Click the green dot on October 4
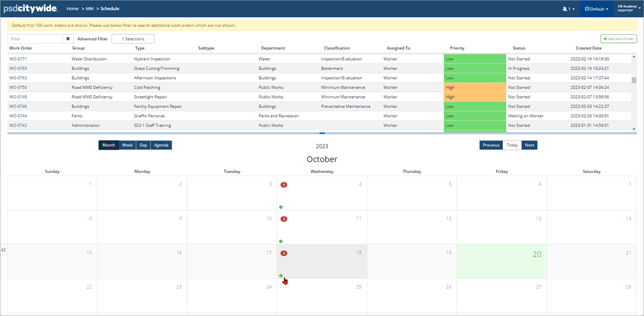 pyautogui.click(x=281, y=207)
